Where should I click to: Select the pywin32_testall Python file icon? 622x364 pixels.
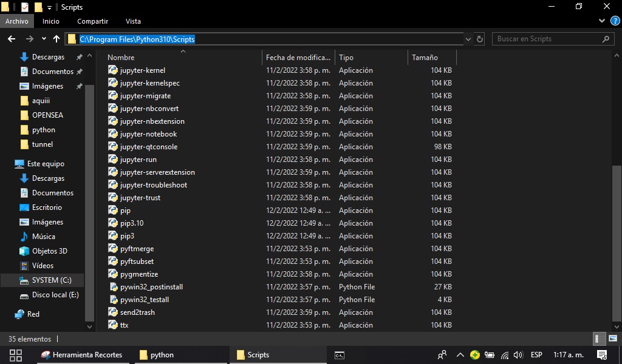tap(114, 300)
